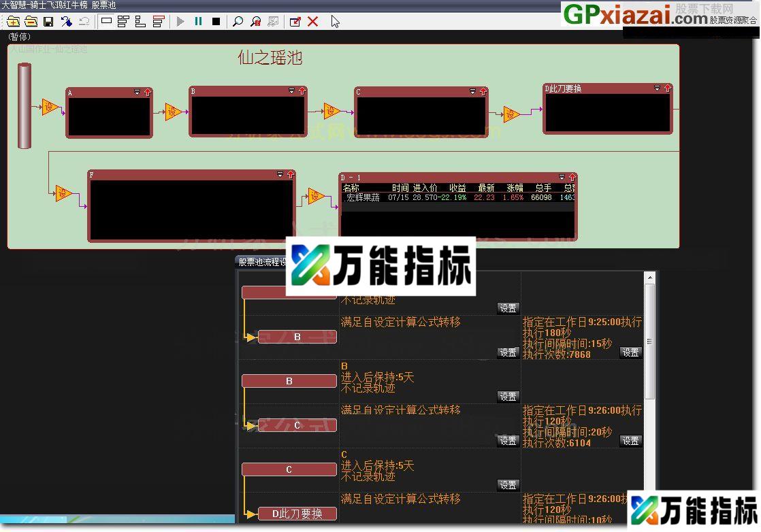The image size is (761, 532).
Task: Open a pool using the folder-plus icon
Action: click(x=14, y=21)
